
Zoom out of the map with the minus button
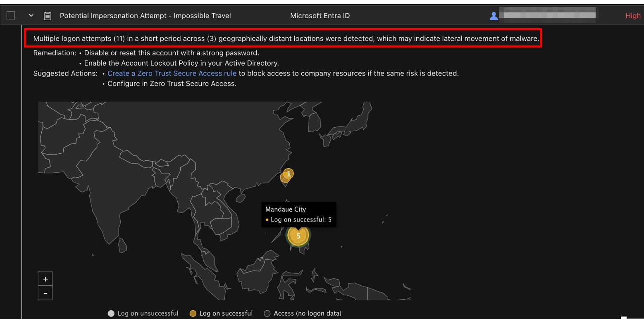click(45, 293)
